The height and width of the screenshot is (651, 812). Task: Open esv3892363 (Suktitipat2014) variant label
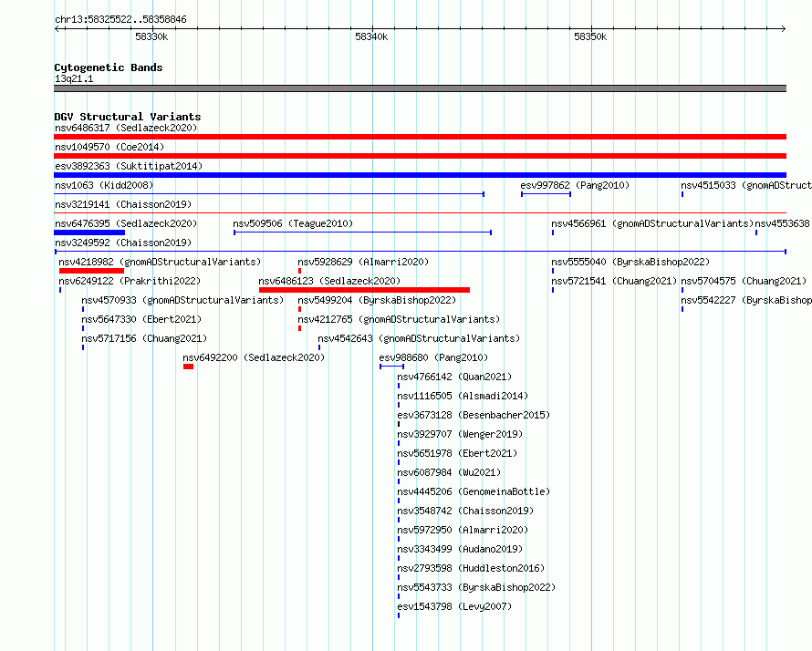(129, 166)
